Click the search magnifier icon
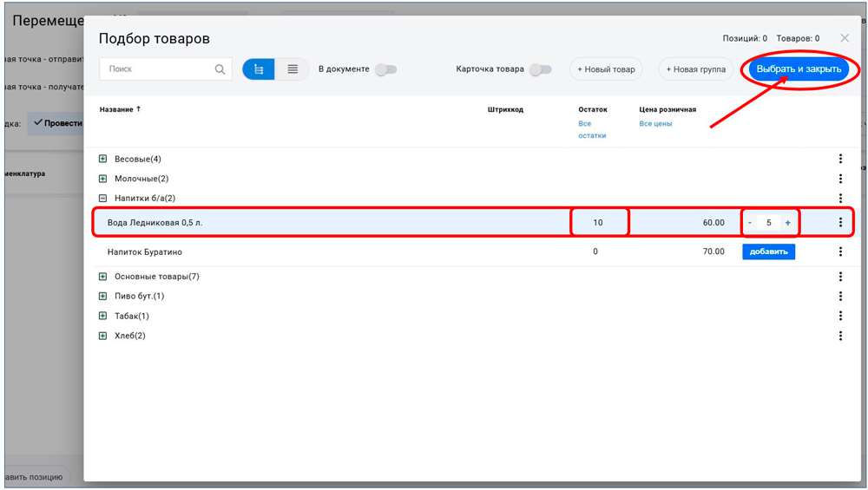This screenshot has width=868, height=490. (x=220, y=69)
